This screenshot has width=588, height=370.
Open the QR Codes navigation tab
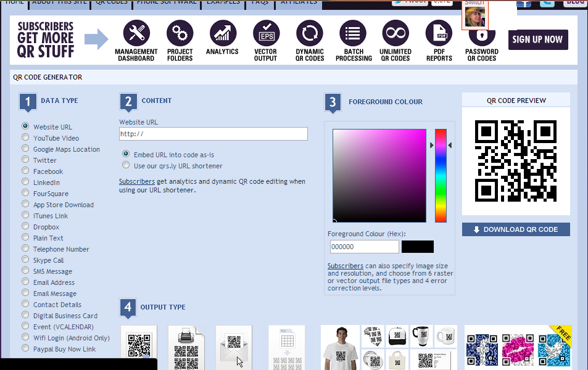[112, 3]
